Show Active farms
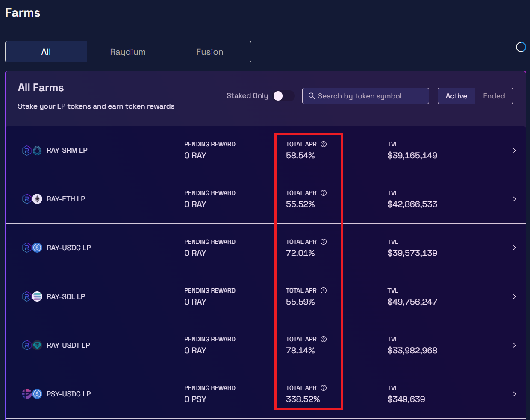The image size is (530, 420). pos(456,96)
